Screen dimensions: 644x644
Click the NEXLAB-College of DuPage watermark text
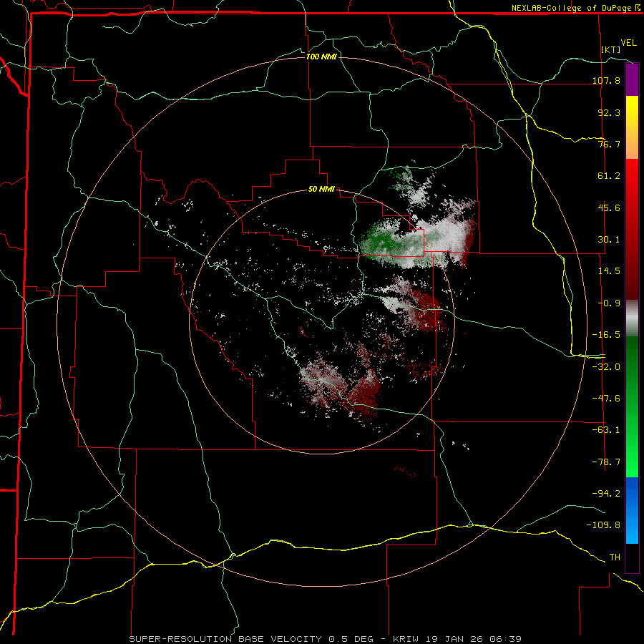[575, 8]
